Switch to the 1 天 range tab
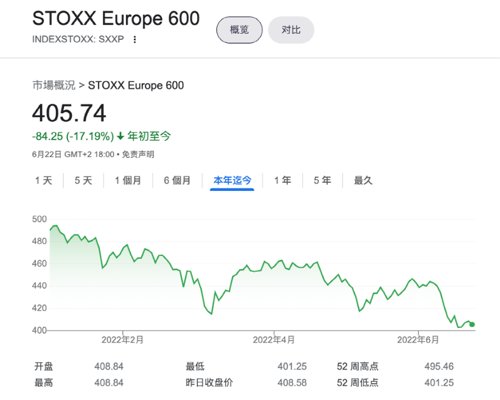 (x=44, y=180)
